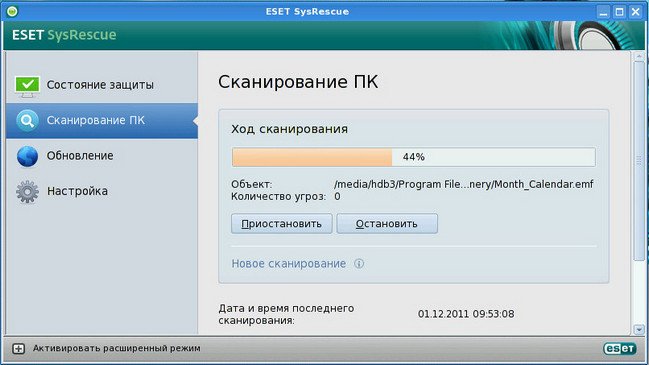649x365 pixels.
Task: Click the scan progress bar at 44%
Action: click(x=413, y=157)
